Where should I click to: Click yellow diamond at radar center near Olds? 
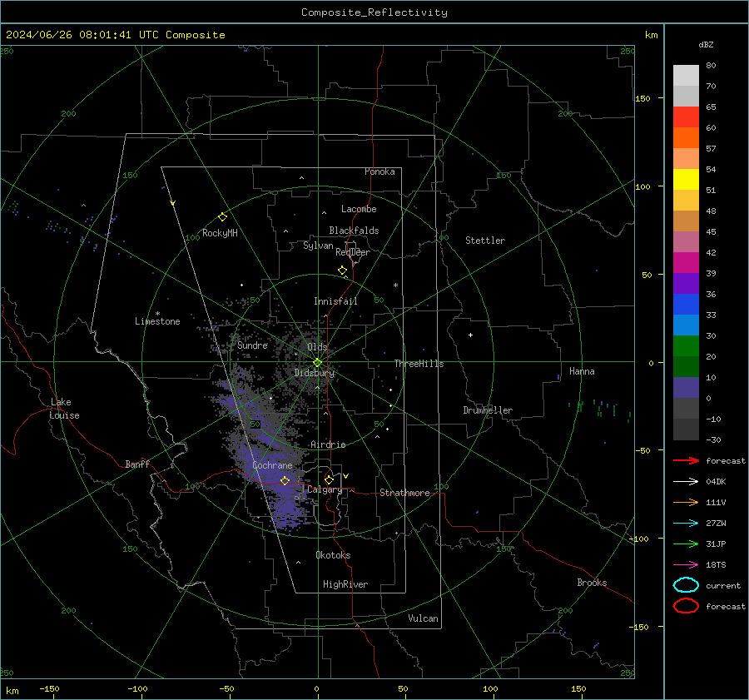317,363
